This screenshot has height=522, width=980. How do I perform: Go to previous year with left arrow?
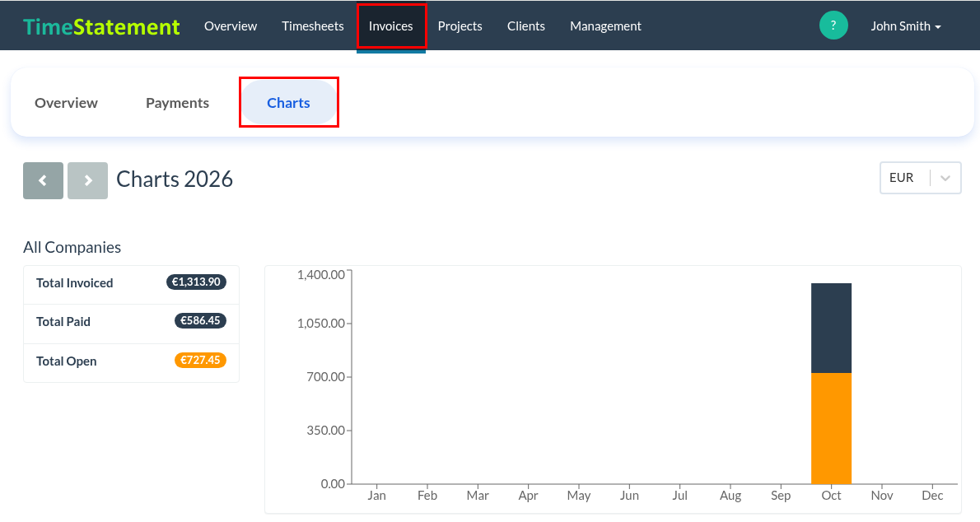tap(43, 180)
